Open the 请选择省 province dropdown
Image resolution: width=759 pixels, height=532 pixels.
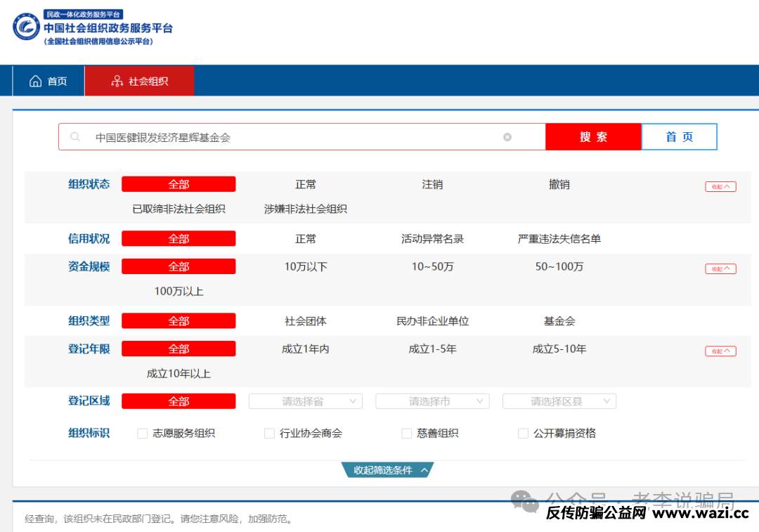point(305,401)
